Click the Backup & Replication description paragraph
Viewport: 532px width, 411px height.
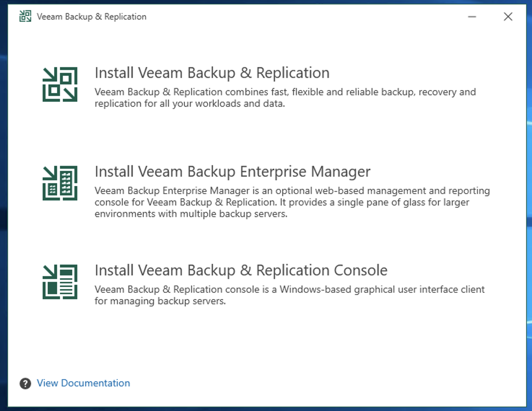pos(285,98)
